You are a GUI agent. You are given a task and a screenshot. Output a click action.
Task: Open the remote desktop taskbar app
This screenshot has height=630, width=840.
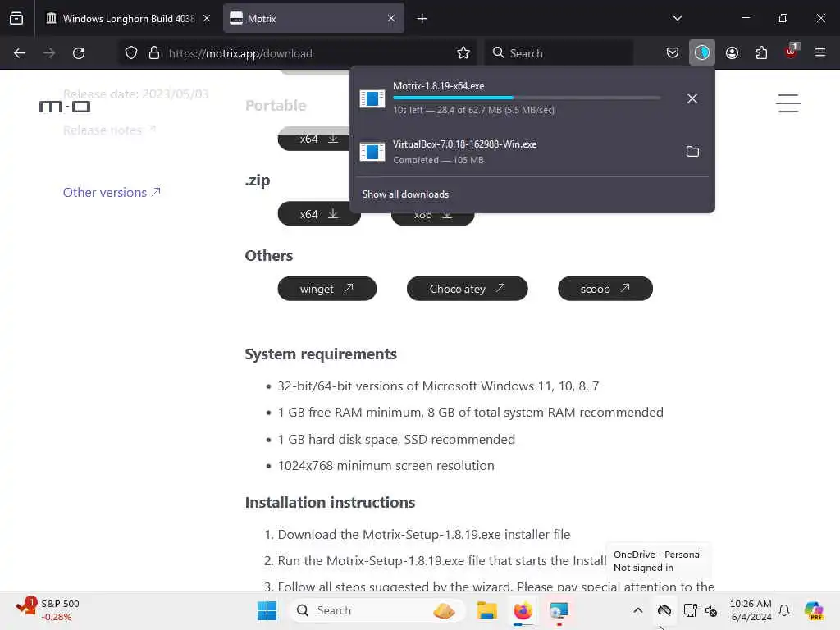[x=559, y=610]
